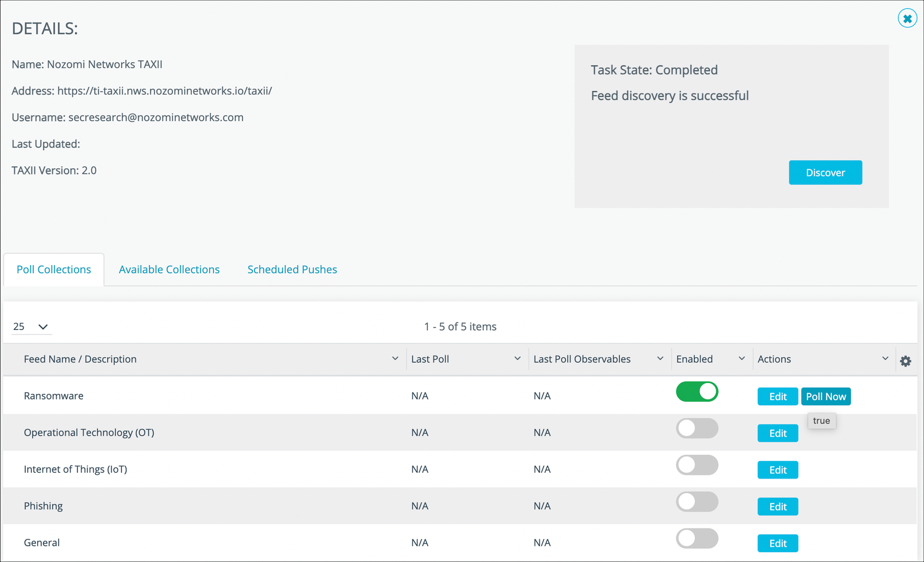924x562 pixels.
Task: Select the Phishing feed name
Action: [43, 506]
